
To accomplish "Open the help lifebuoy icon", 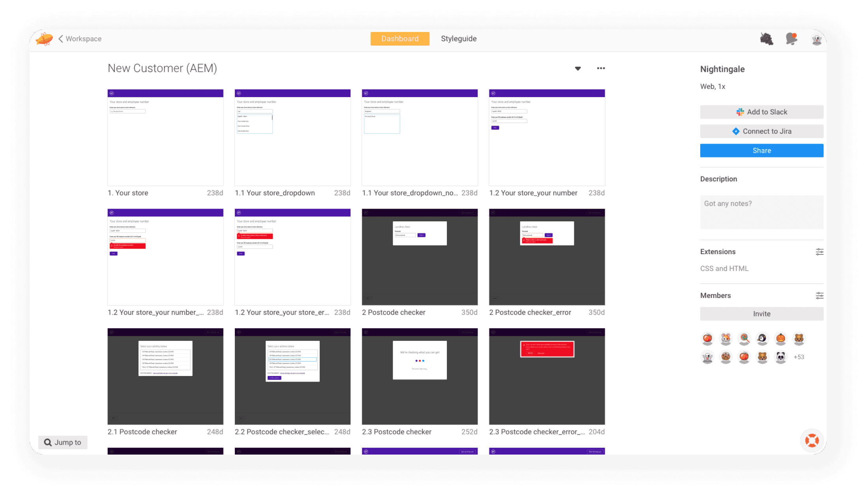I will (812, 440).
